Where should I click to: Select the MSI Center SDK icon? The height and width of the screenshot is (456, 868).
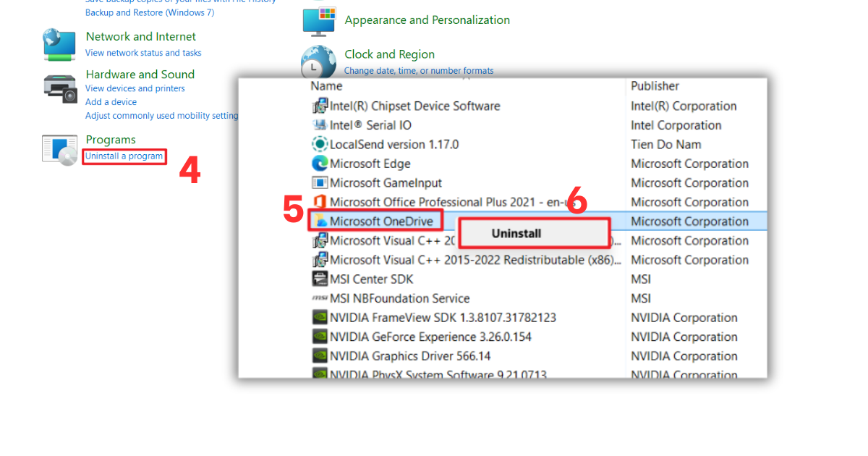320,279
